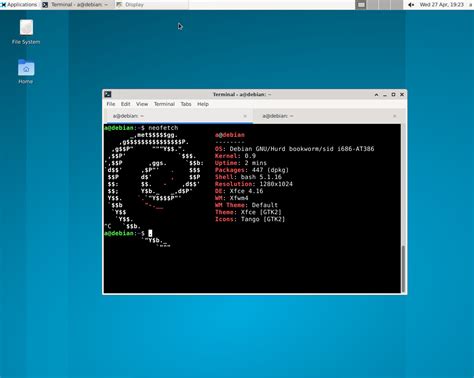The width and height of the screenshot is (474, 378).
Task: Switch to the last workspace in pager
Action: pos(397,5)
